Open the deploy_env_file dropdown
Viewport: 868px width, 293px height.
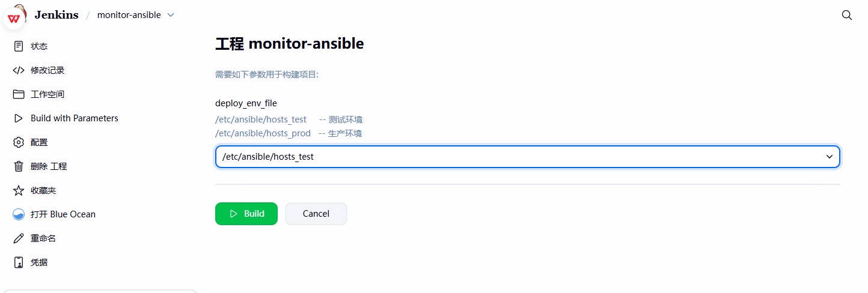(527, 157)
